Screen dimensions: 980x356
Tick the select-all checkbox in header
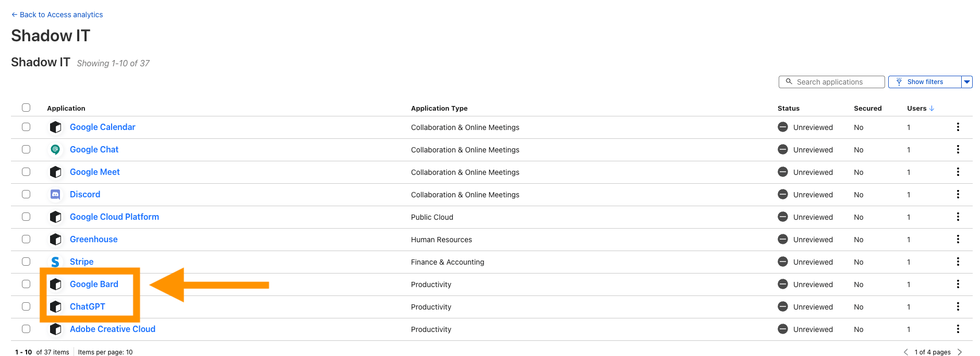26,108
